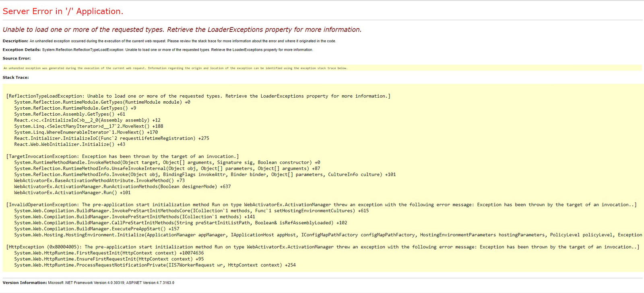
Task: Click the [HttpException (0x80004005)] line
Action: pos(322,247)
